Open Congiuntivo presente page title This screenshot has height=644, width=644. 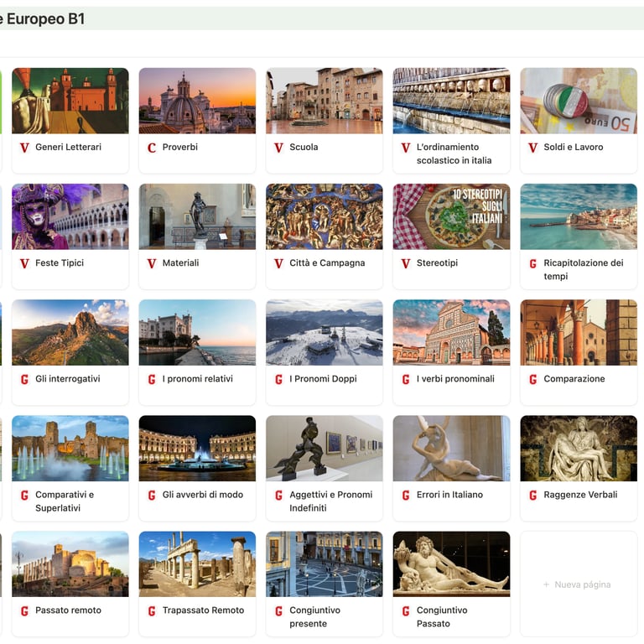[x=314, y=617]
